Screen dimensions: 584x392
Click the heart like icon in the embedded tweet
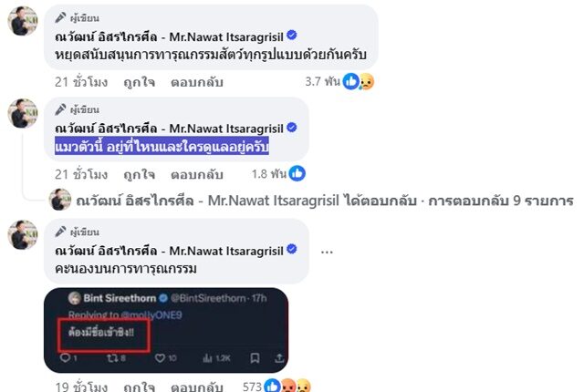(160, 358)
